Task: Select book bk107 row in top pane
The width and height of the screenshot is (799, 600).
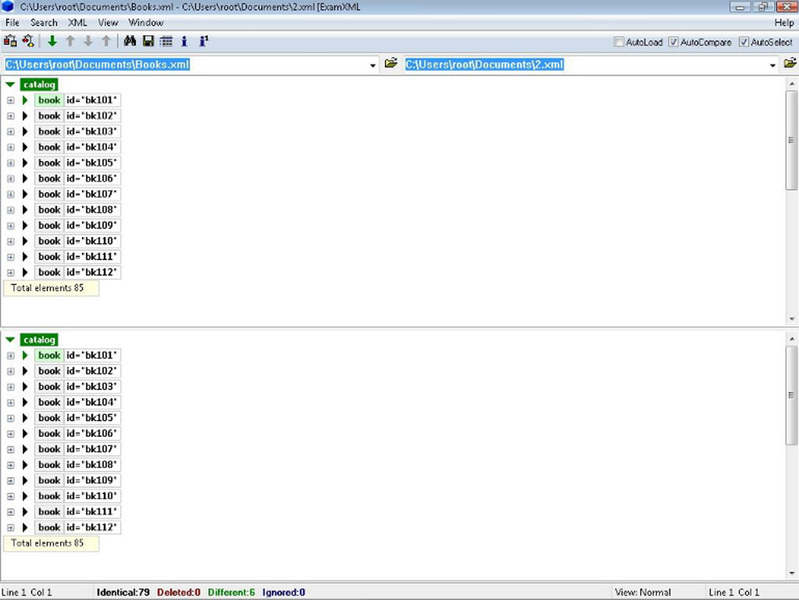Action: 77,194
